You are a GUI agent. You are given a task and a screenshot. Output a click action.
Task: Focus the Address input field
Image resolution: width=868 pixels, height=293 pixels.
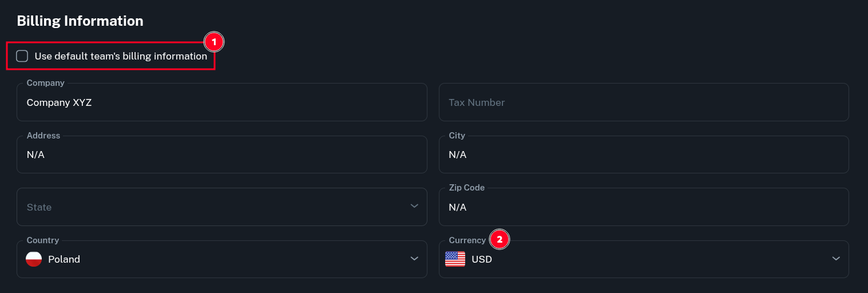[221, 155]
